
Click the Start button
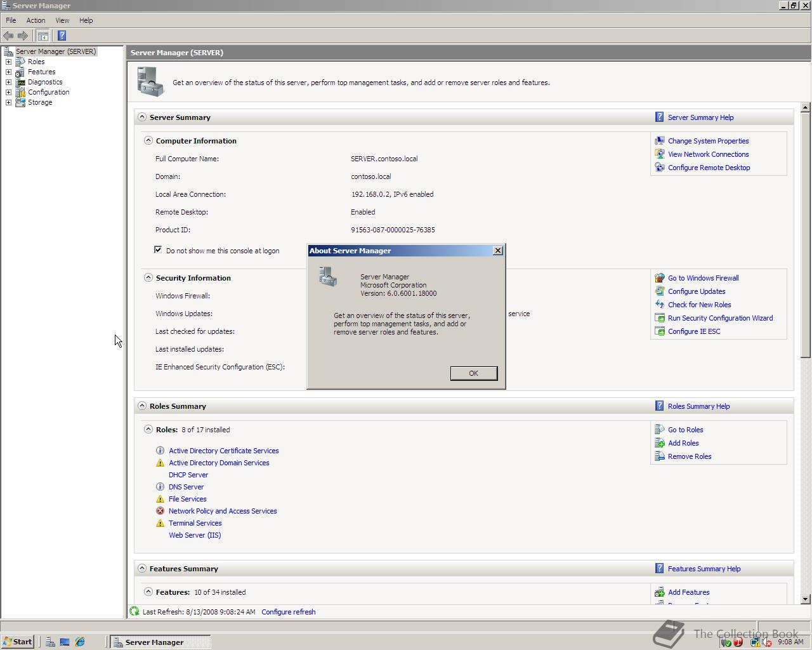[18, 642]
